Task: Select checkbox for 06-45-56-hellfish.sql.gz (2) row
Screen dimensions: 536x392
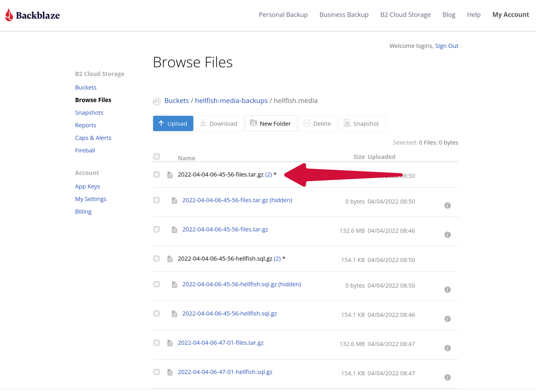Action: [156, 259]
